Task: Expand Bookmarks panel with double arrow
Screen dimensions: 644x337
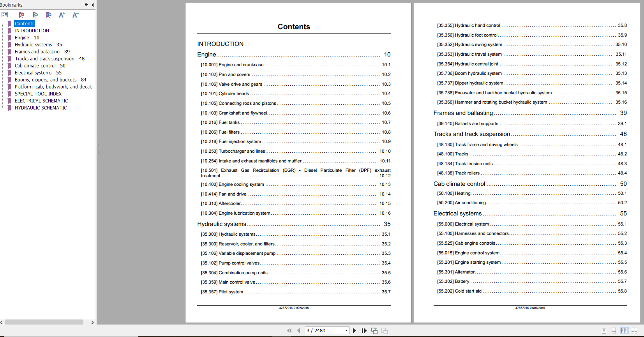Action: coord(86,5)
